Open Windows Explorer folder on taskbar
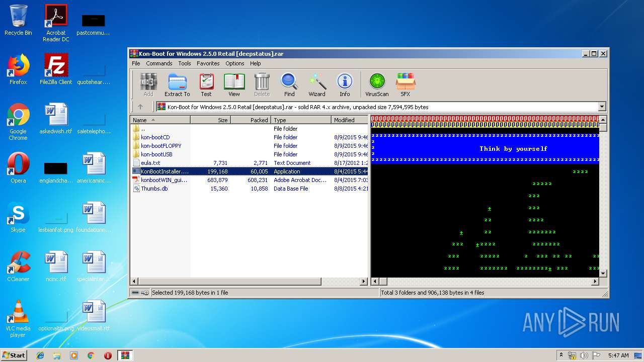644x362 pixels. [x=57, y=355]
